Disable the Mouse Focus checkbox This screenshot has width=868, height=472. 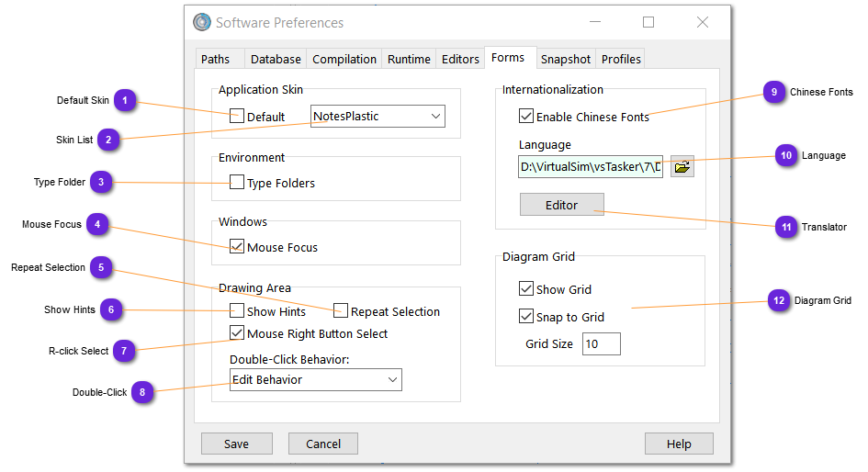(x=237, y=247)
